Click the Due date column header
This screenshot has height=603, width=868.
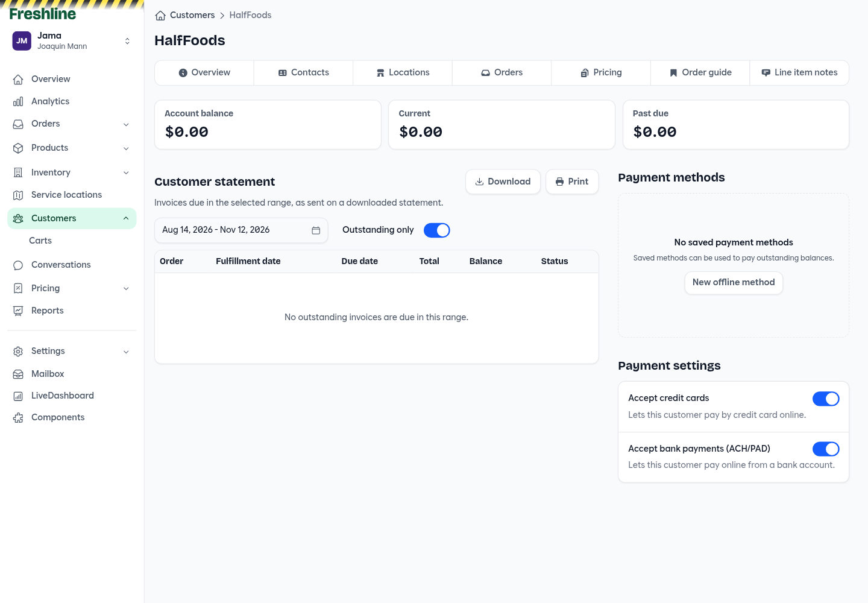[x=360, y=261]
